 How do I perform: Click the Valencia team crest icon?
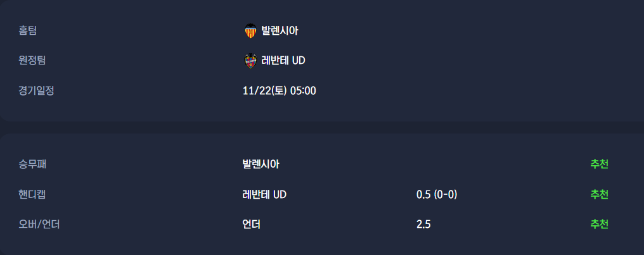click(x=250, y=30)
